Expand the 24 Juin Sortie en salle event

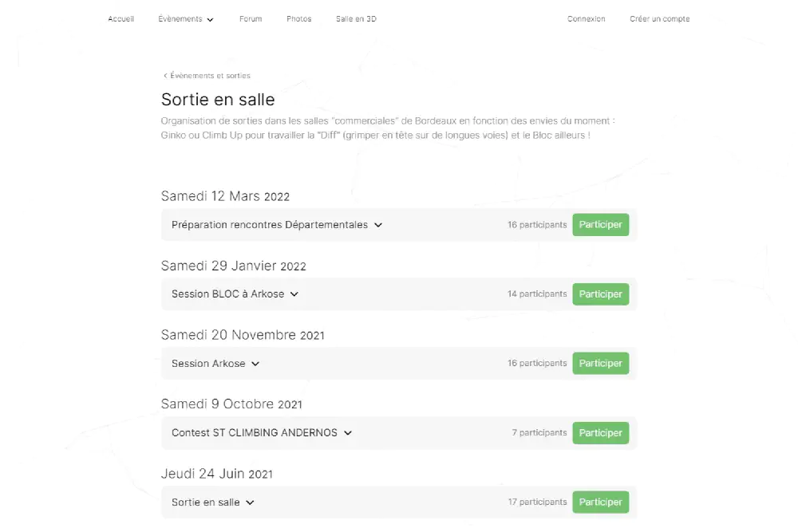[250, 502]
